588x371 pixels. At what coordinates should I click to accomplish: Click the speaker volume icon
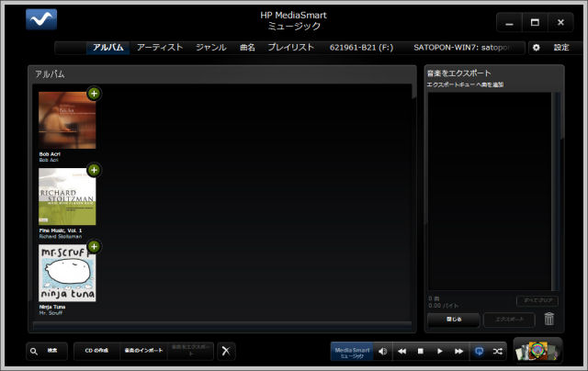click(x=383, y=352)
